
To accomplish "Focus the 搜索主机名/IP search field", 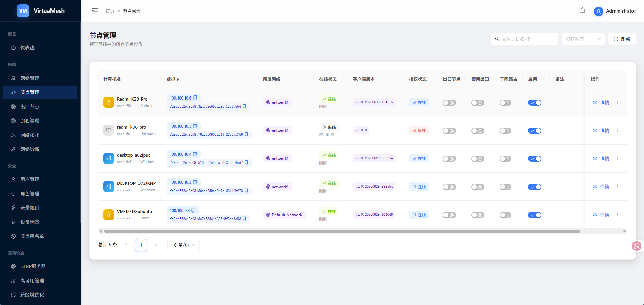I will coord(525,39).
